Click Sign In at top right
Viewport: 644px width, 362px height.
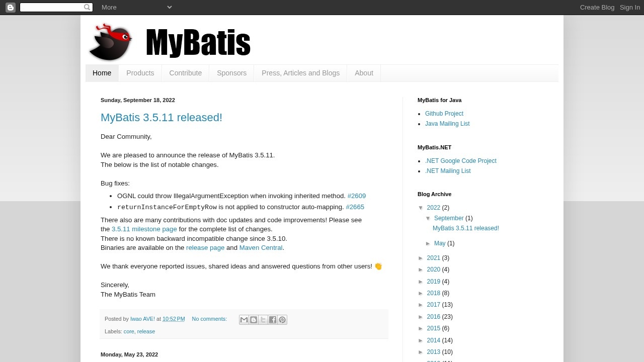(629, 7)
